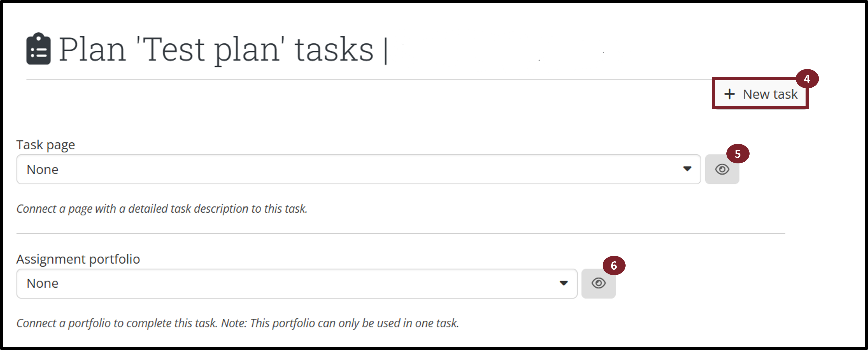The image size is (868, 350).
Task: Click the red annotation badge numbered 5
Action: click(x=738, y=154)
